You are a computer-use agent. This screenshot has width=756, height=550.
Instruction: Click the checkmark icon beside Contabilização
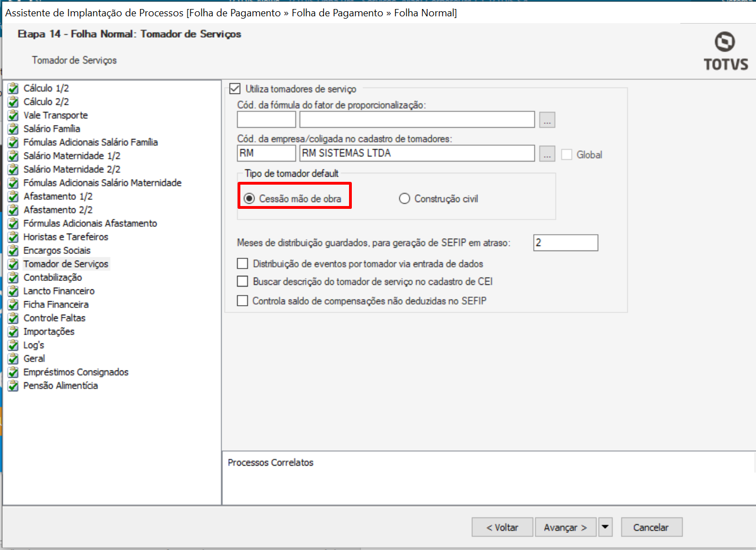(14, 278)
